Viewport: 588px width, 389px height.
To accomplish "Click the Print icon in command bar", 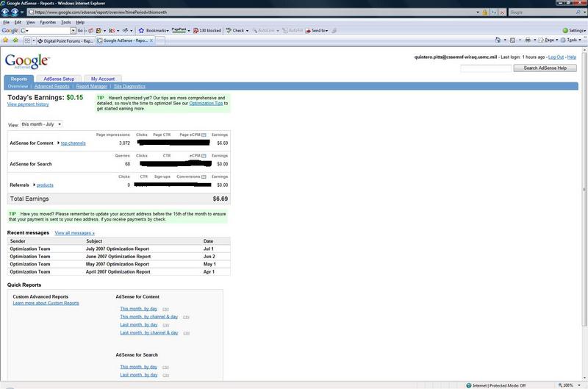I will tap(528, 40).
